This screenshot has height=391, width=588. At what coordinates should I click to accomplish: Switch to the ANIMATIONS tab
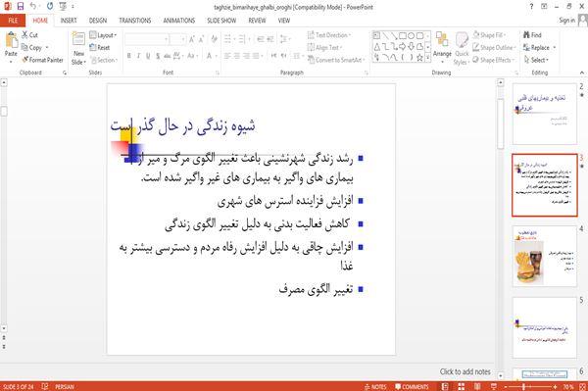point(179,21)
